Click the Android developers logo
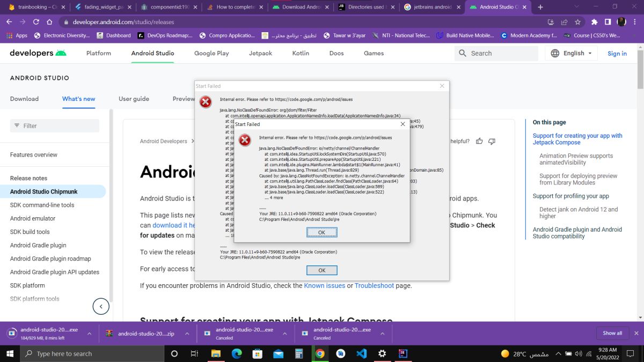This screenshot has height=362, width=644. click(38, 53)
